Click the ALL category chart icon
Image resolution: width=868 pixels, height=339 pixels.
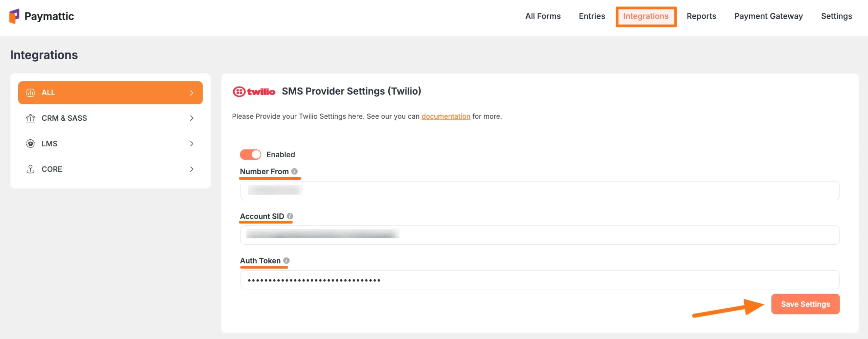[x=31, y=93]
